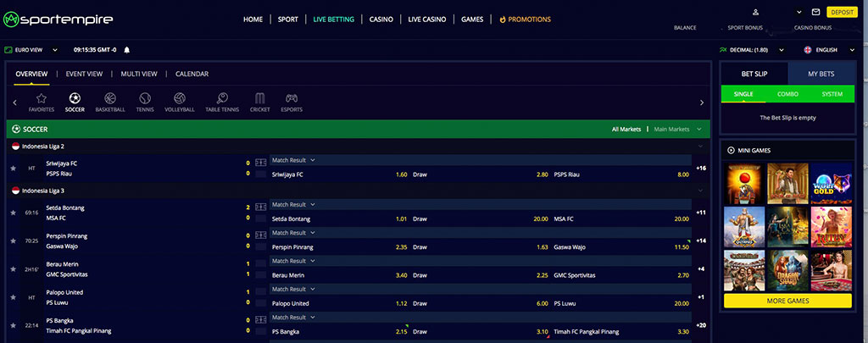
Task: Expand account menu chevron beside user icon
Action: point(798,12)
